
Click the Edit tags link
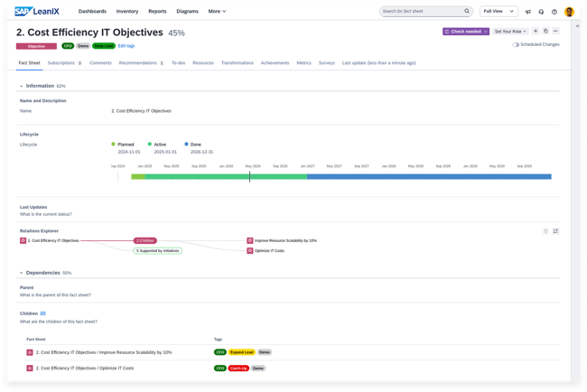click(126, 46)
